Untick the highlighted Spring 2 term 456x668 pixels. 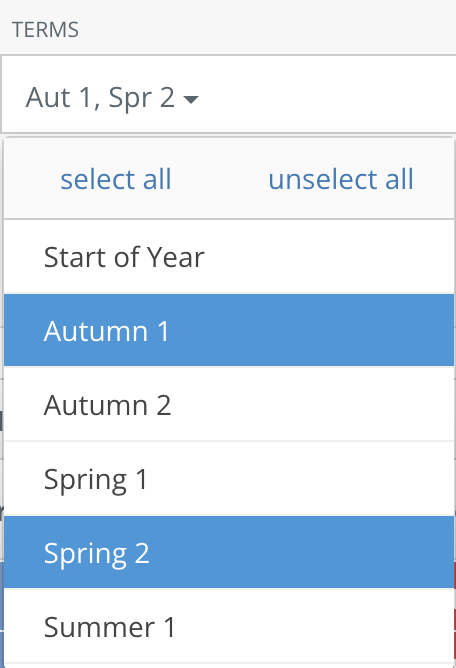229,552
